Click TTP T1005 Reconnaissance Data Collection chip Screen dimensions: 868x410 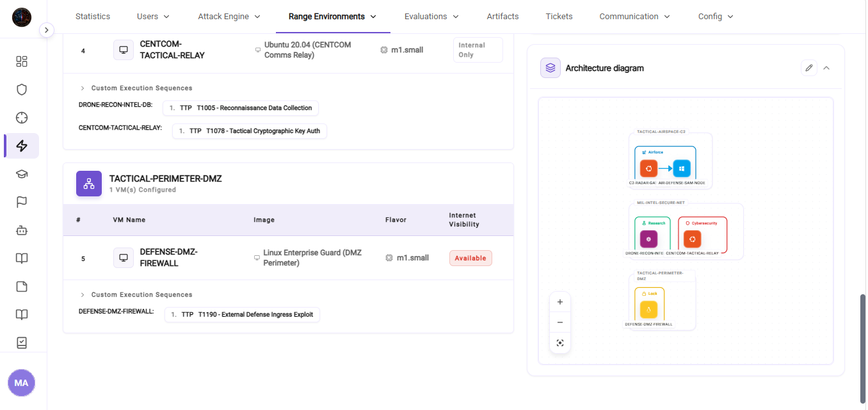tap(241, 108)
